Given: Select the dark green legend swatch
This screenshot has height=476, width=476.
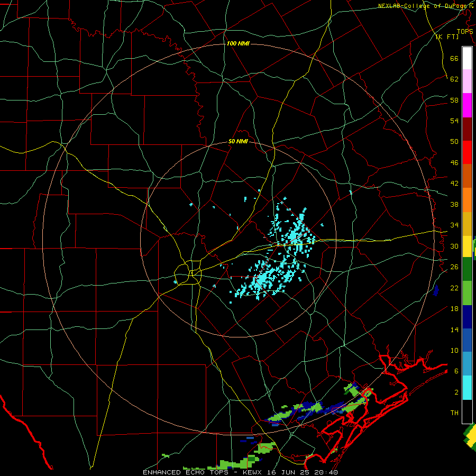Looking at the screenshot, I should click(x=467, y=269).
